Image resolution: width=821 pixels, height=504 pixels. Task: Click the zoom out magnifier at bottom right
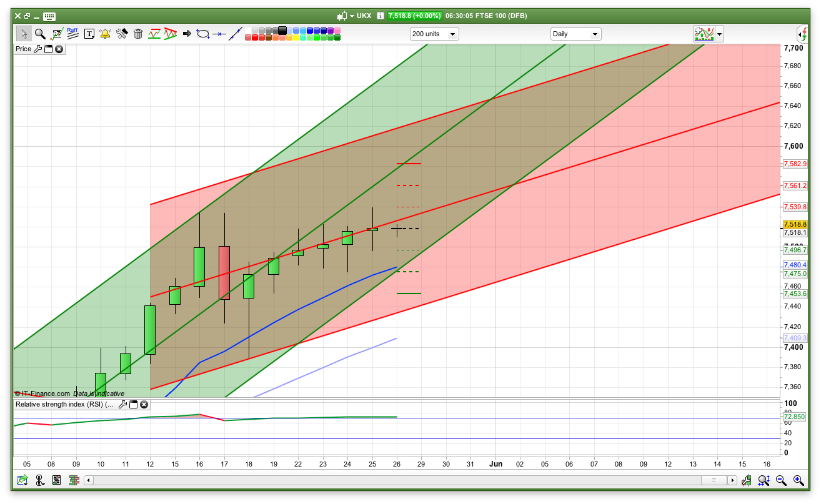(781, 480)
